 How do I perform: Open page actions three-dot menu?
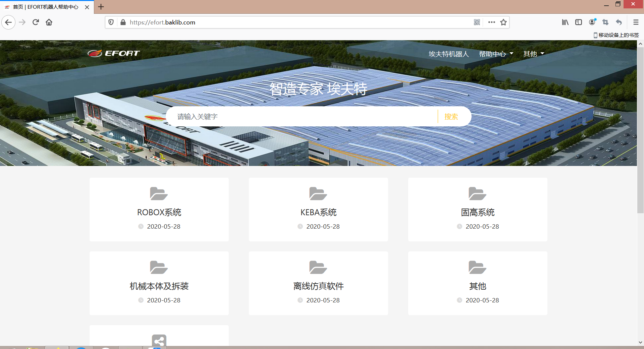(x=492, y=22)
